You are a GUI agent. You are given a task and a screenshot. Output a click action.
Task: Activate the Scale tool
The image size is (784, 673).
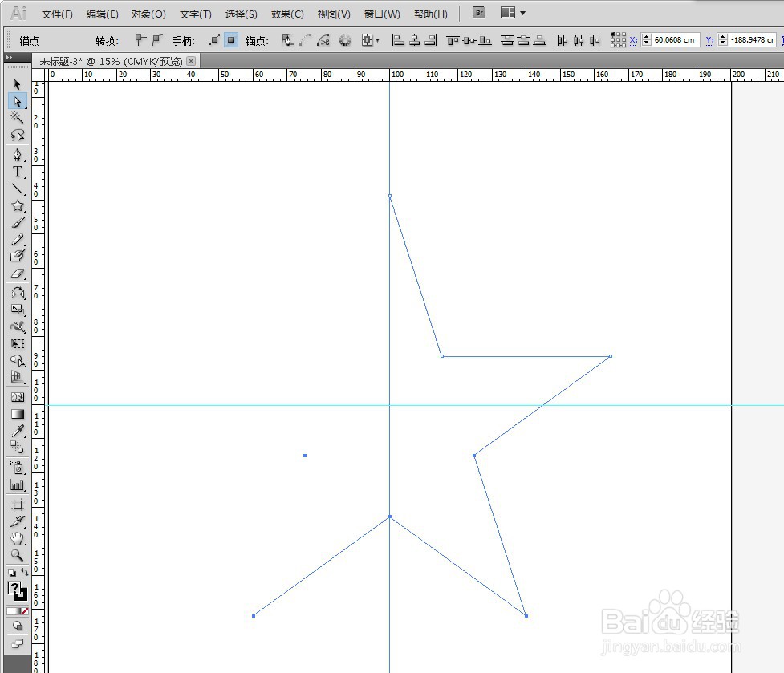[x=18, y=310]
